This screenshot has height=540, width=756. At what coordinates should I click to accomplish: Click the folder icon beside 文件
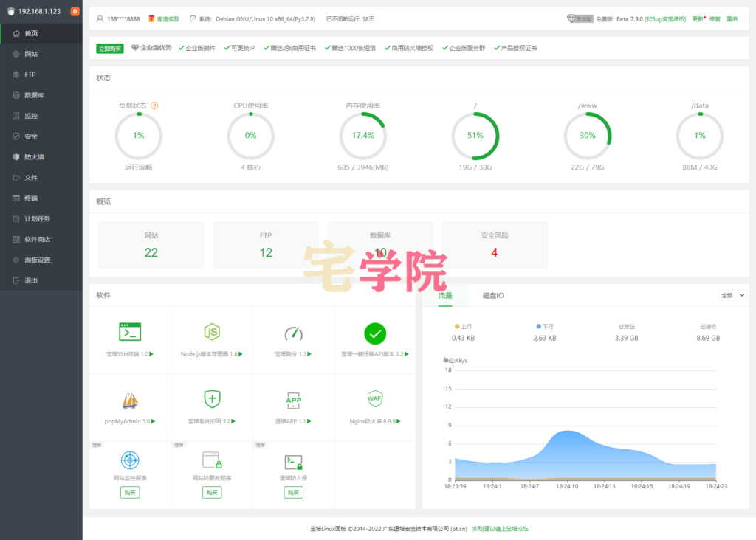coord(16,178)
